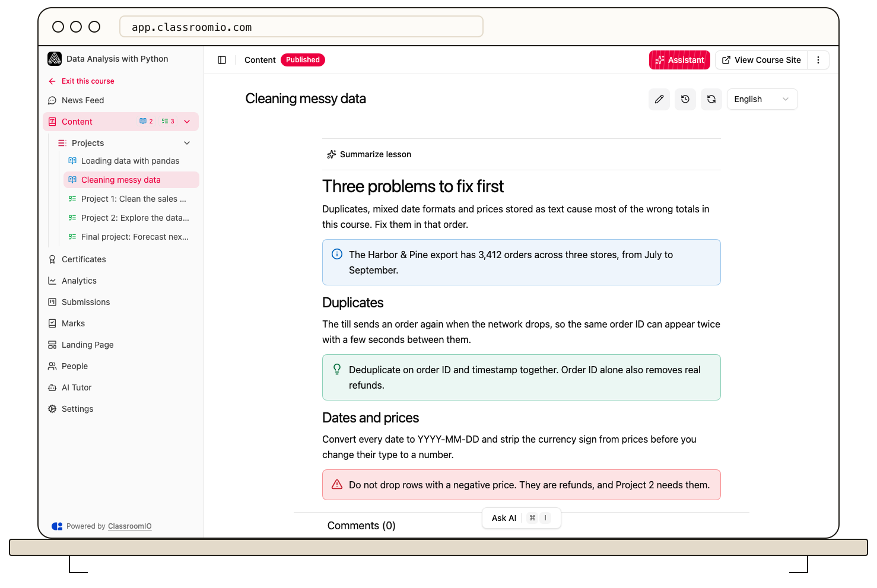
Task: Click the back arrow beside Exit this course
Action: (52, 81)
